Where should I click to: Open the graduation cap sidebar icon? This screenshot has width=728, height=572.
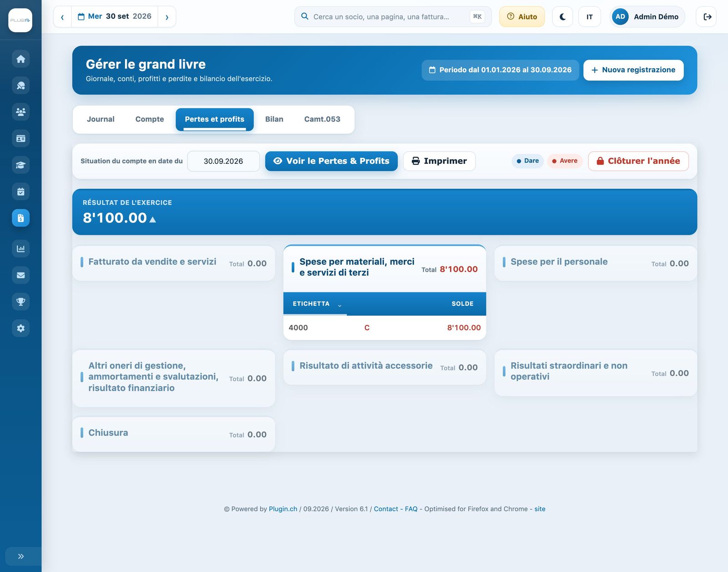20,165
